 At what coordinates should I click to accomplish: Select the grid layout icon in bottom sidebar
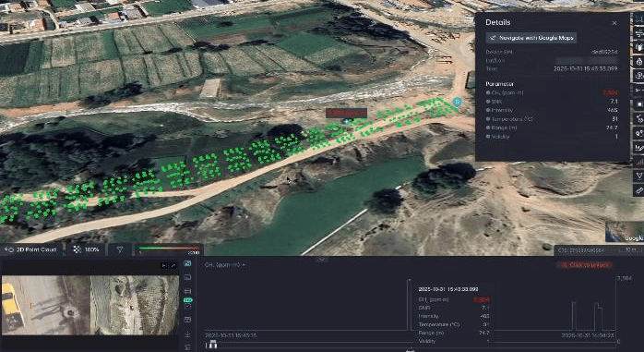pos(188,320)
